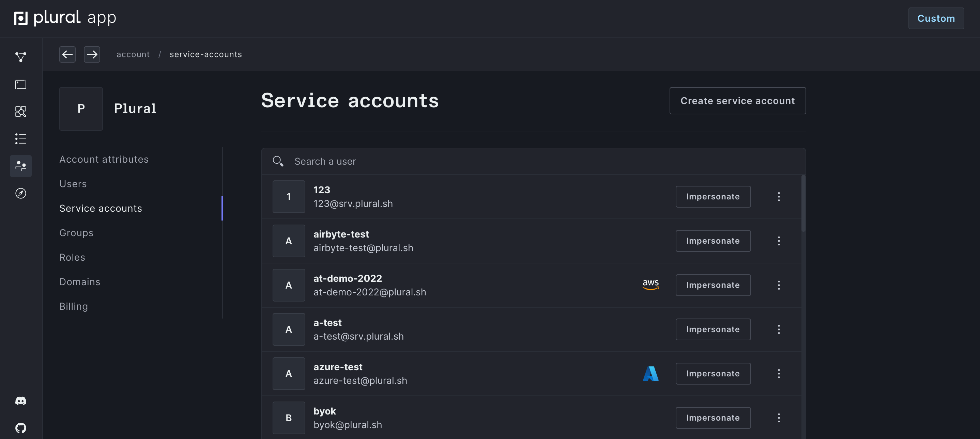This screenshot has height=439, width=980.
Task: Open more options for 123 account
Action: click(778, 196)
